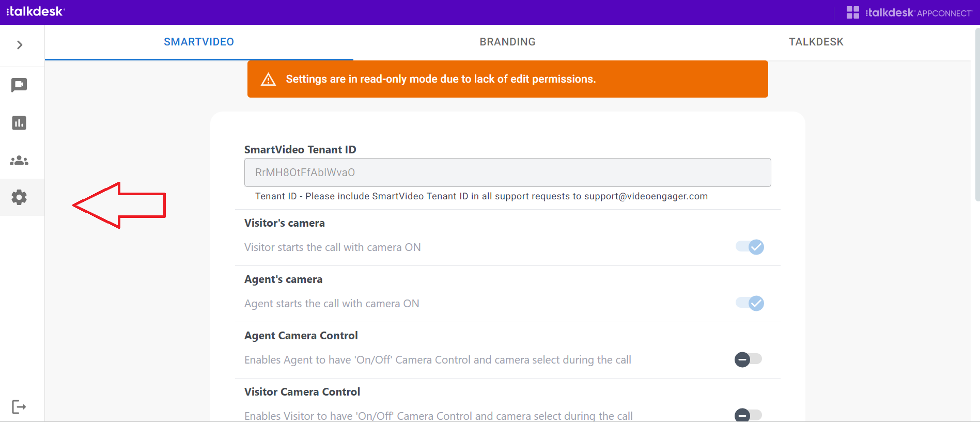Open the video chat sidebar icon
Screen dimensions: 980x425
click(19, 85)
